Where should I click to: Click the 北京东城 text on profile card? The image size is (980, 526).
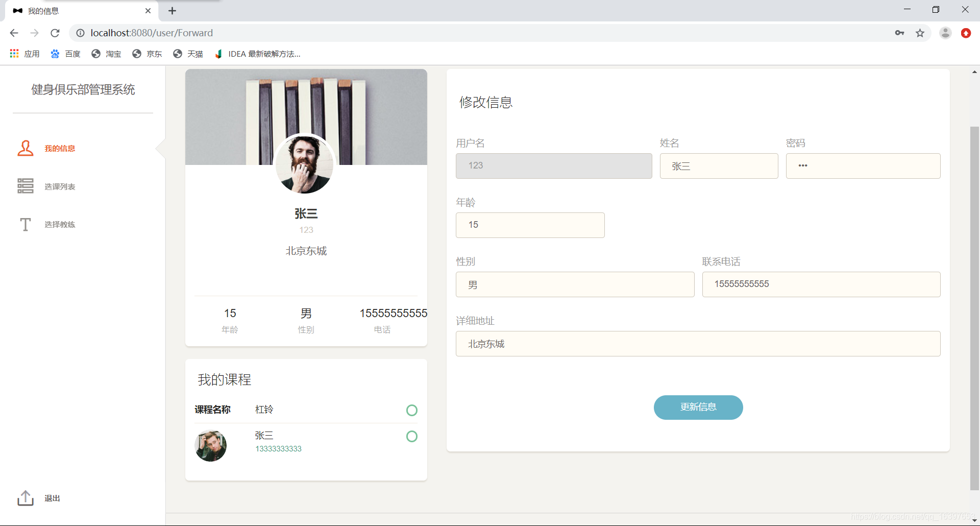click(x=306, y=251)
